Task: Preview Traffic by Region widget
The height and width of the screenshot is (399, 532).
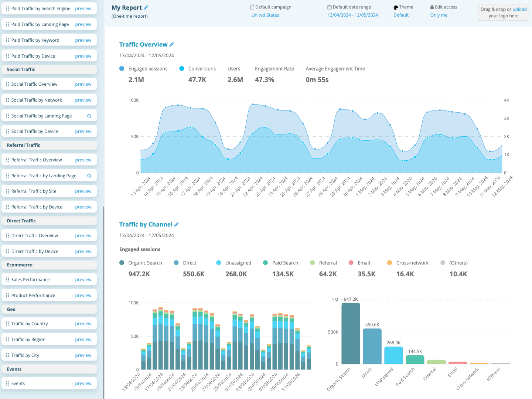Action: (83, 340)
